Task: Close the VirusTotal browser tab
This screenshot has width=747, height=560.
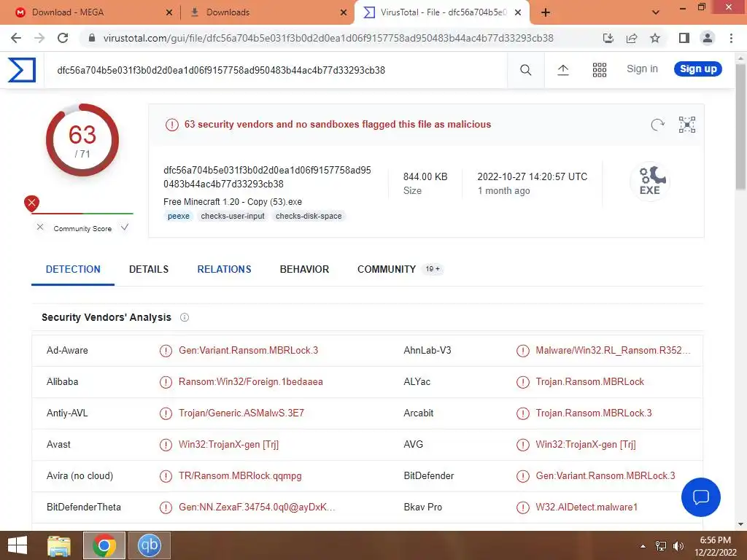Action: click(x=519, y=12)
